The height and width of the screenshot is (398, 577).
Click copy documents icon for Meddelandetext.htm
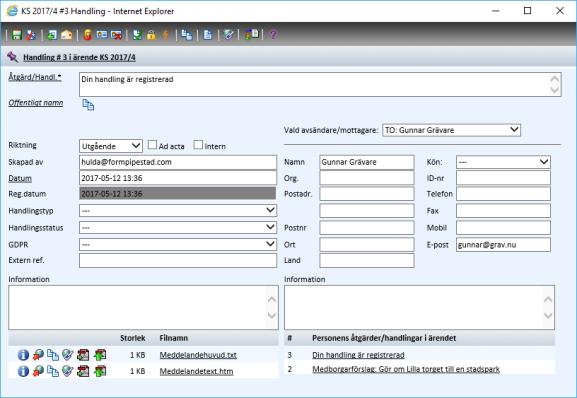tap(53, 371)
